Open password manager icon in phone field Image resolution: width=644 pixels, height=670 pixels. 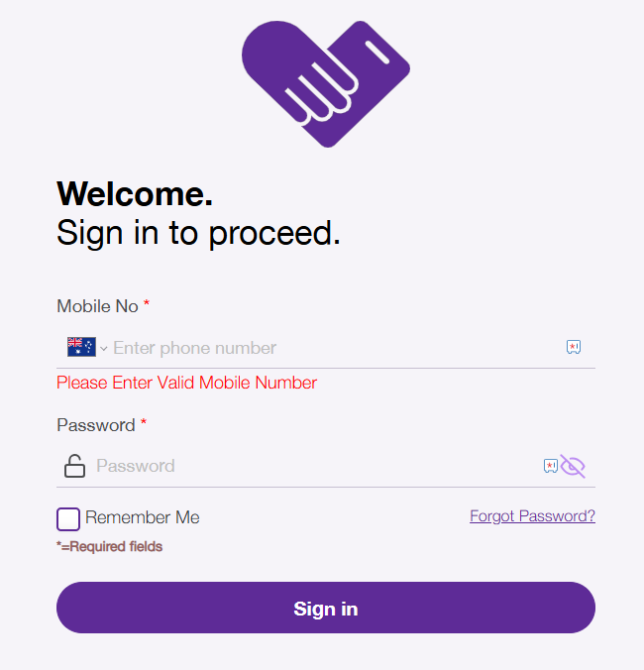tap(574, 347)
